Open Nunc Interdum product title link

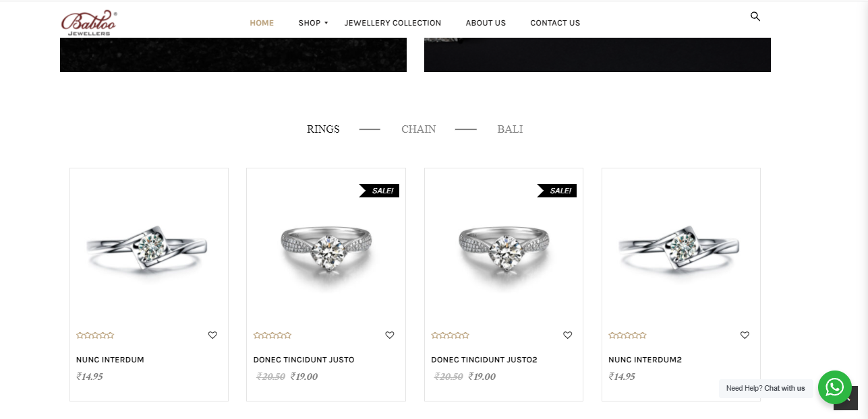pos(110,360)
